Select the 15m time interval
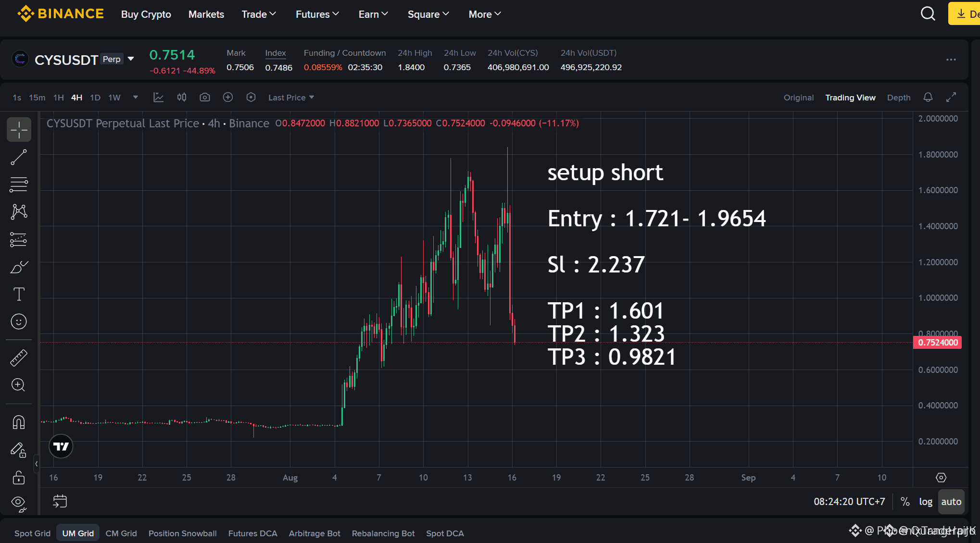The height and width of the screenshot is (543, 980). [37, 98]
